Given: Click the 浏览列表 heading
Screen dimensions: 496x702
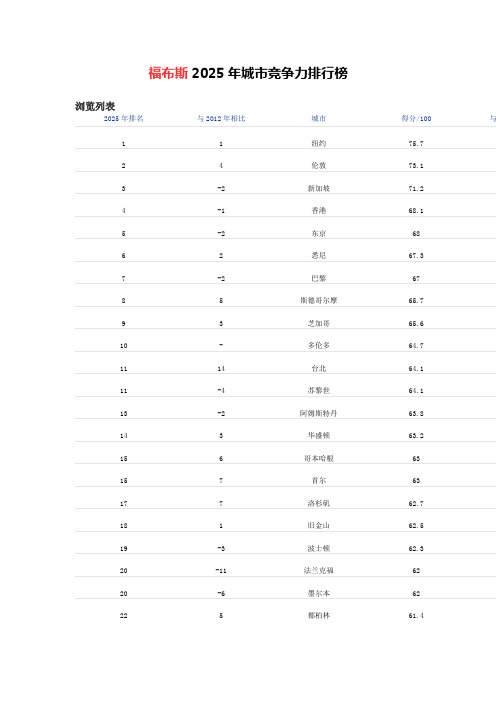Looking at the screenshot, I should pyautogui.click(x=95, y=107).
